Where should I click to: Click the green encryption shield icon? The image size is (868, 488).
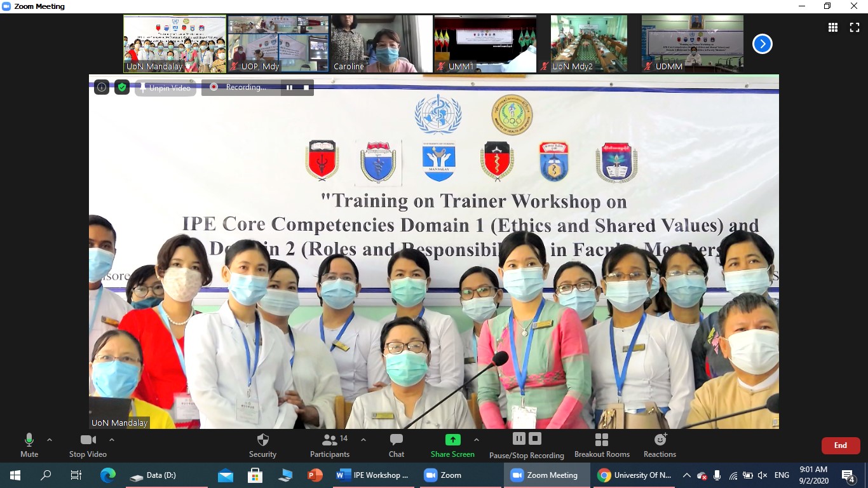(122, 87)
